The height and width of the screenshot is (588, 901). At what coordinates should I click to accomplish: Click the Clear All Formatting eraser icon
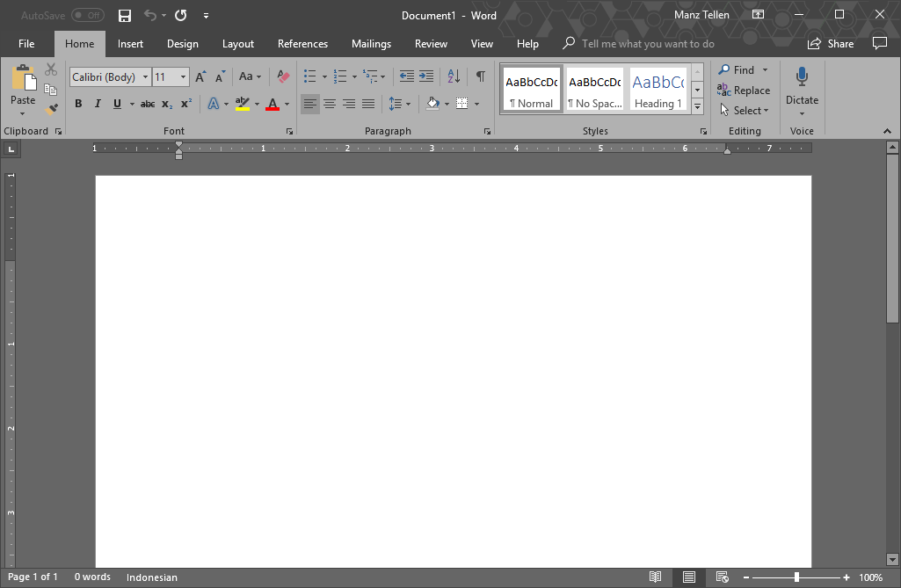(283, 77)
